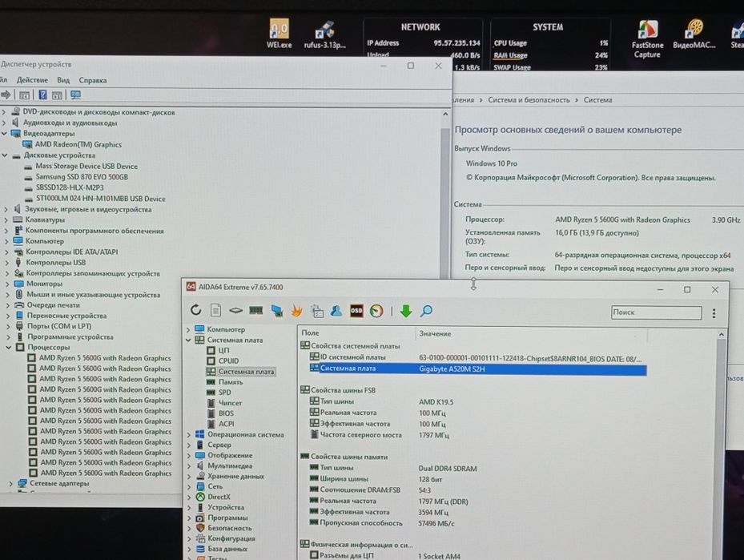The image size is (744, 560).
Task: Expand the Мониторы node in Device Manager
Action: coord(6,284)
